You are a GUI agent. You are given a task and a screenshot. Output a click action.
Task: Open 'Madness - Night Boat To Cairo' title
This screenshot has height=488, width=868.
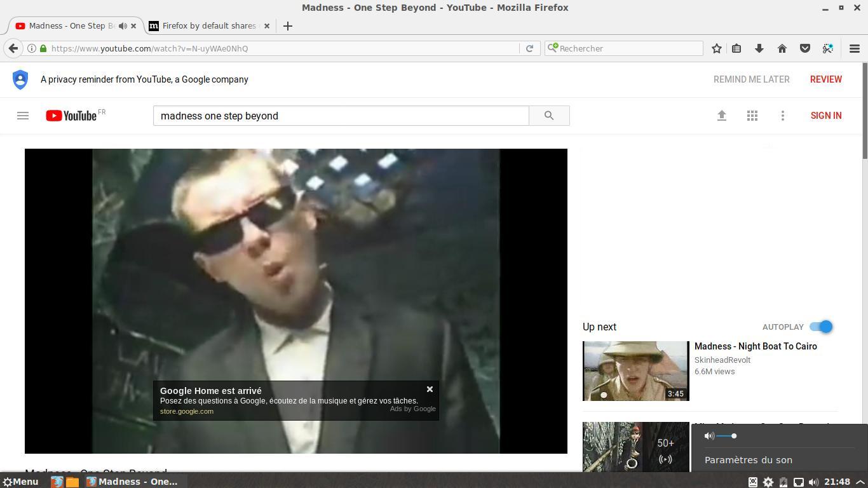tap(756, 346)
